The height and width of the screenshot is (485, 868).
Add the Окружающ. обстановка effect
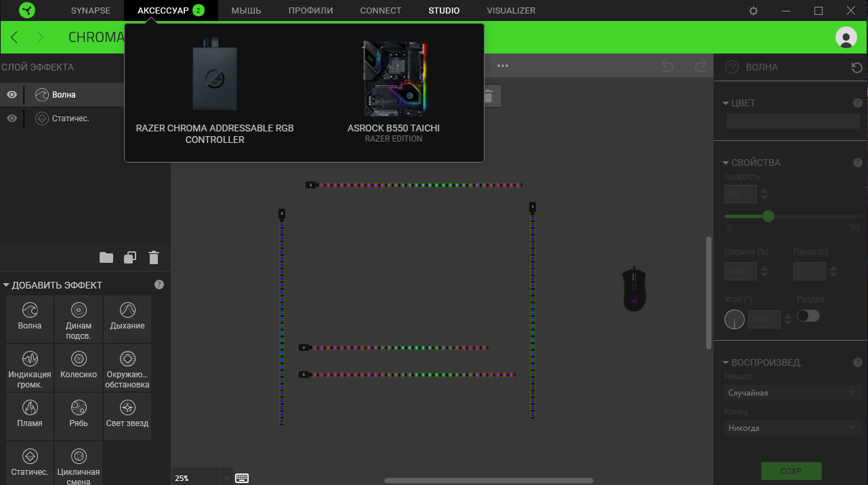(127, 368)
